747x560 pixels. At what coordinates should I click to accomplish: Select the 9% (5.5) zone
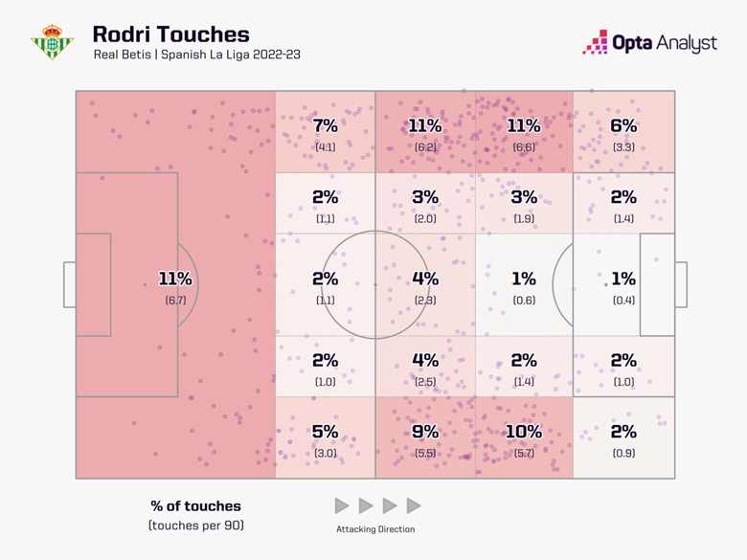pos(424,438)
